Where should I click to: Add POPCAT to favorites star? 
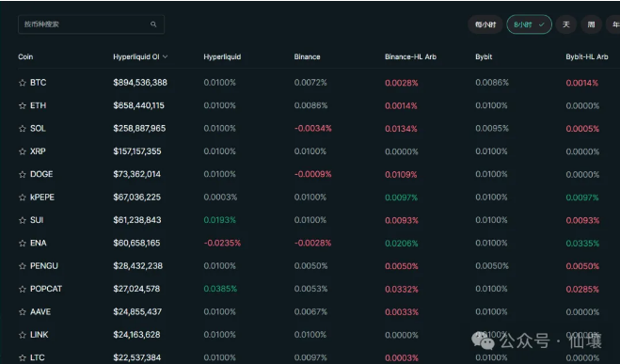[23, 289]
